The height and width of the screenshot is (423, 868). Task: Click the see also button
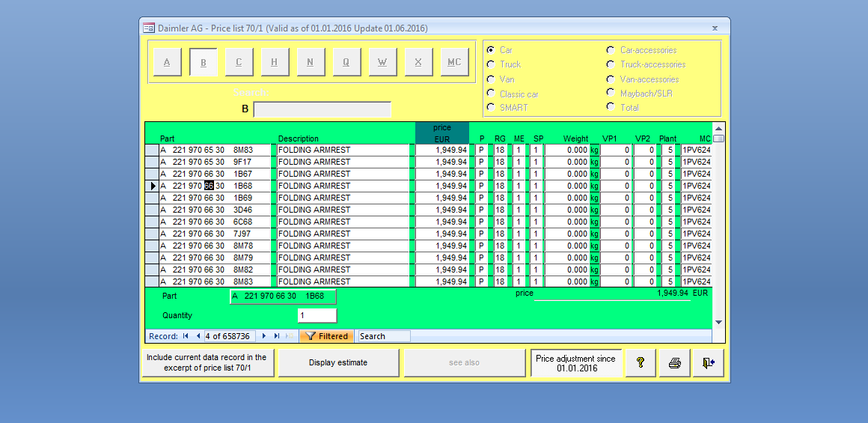(465, 362)
